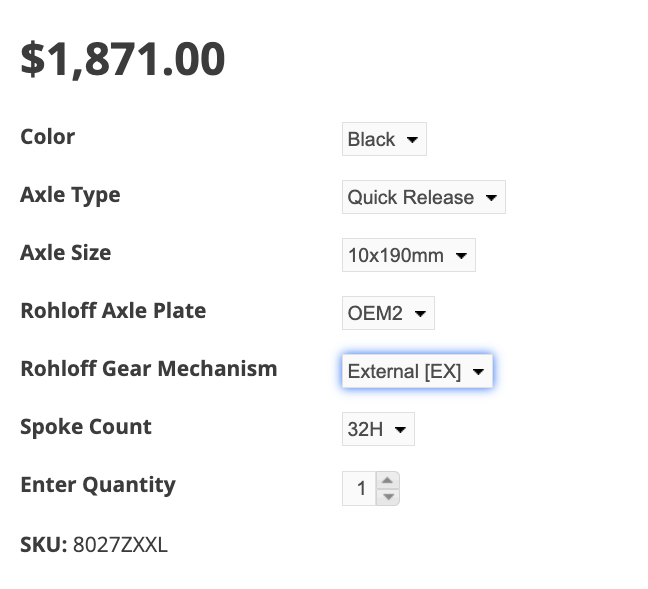This screenshot has width=648, height=589.
Task: Decrease quantity with the down stepper arrow
Action: coord(388,496)
